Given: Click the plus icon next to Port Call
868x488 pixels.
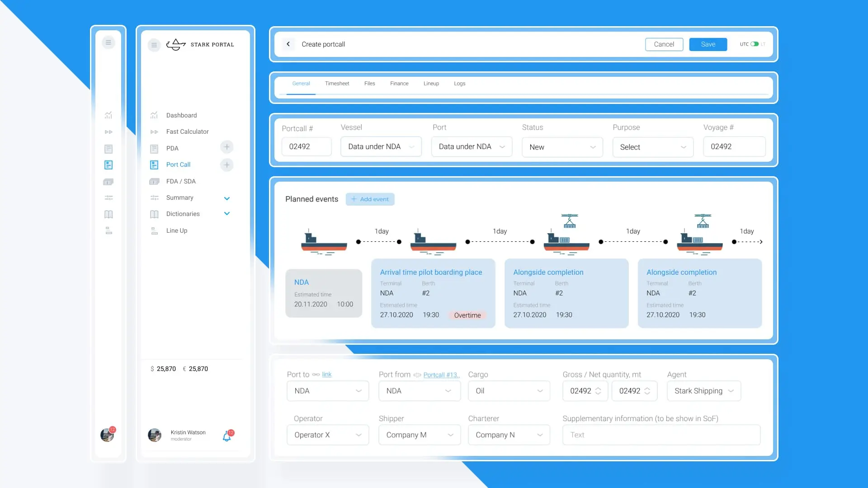Looking at the screenshot, I should tap(227, 165).
